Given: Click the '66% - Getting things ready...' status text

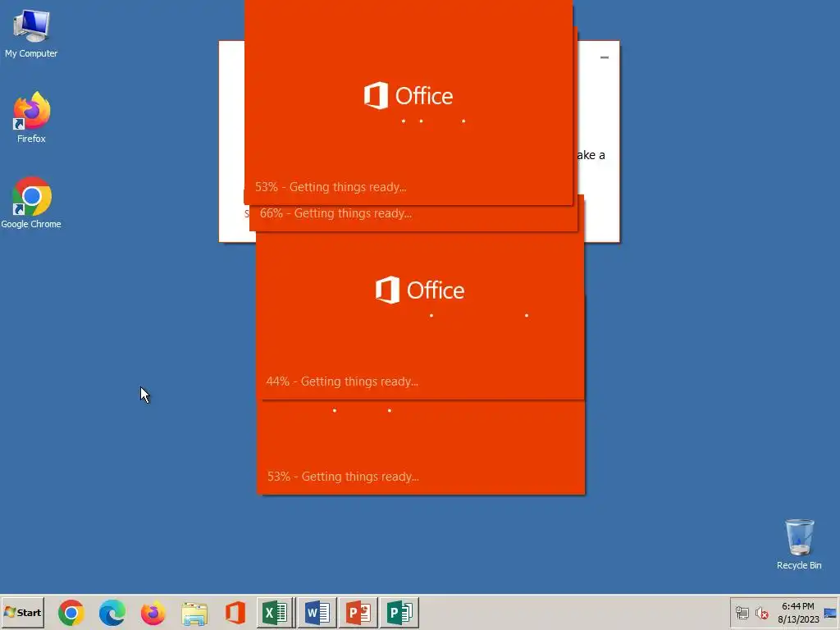Looking at the screenshot, I should (336, 213).
